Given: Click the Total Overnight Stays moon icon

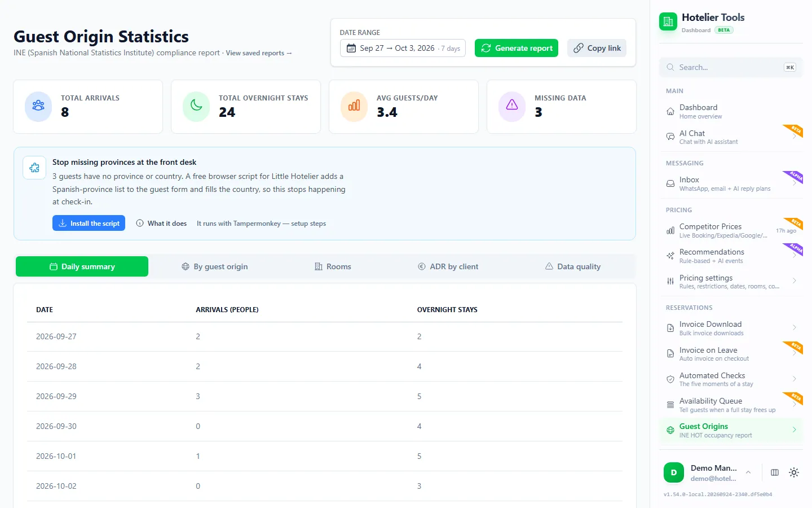Looking at the screenshot, I should coord(196,106).
